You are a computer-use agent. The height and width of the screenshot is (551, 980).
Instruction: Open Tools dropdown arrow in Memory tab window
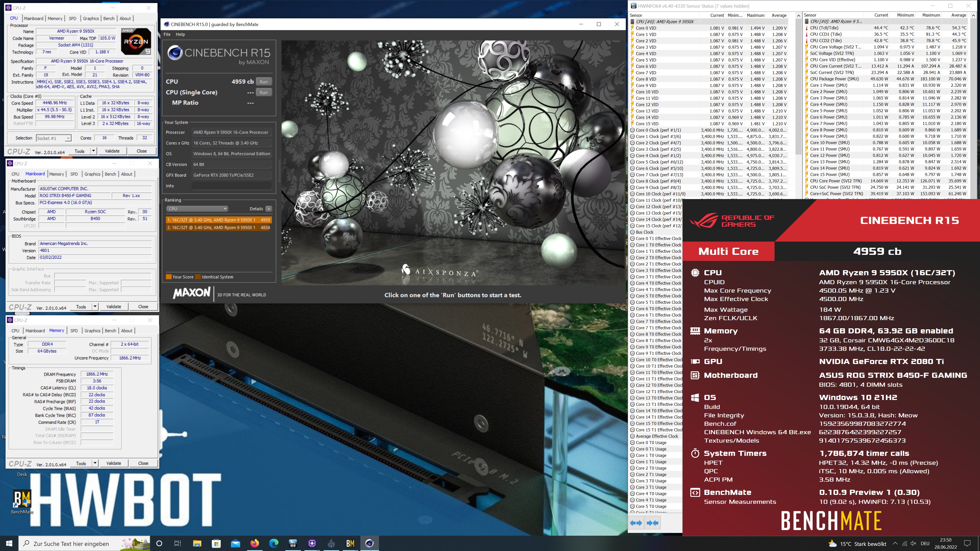(95, 463)
